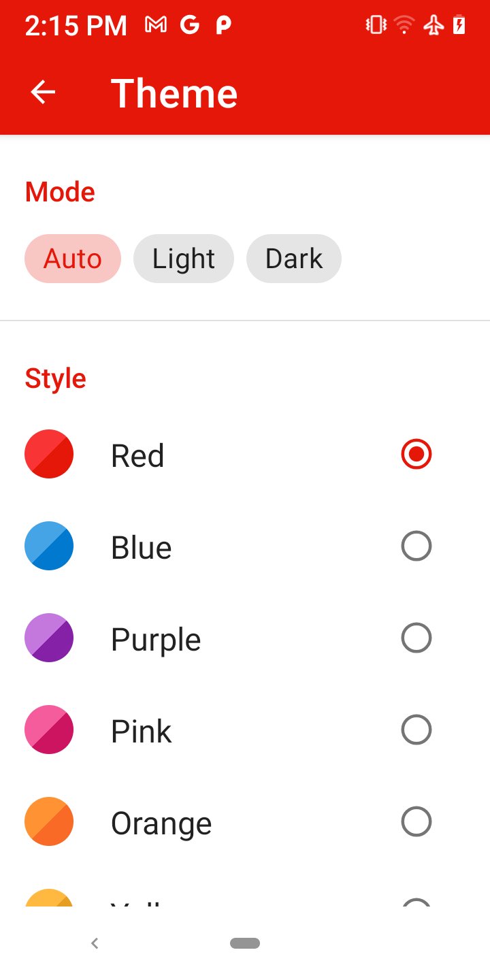Tap the vibrate mode status icon
490x980 pixels.
tap(376, 26)
